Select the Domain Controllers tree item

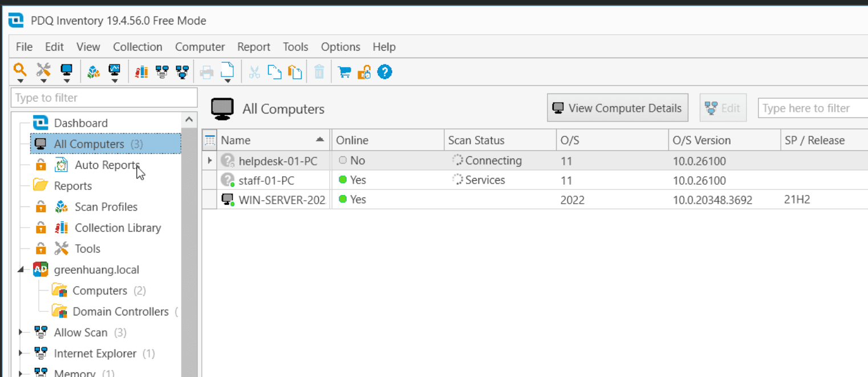point(121,311)
